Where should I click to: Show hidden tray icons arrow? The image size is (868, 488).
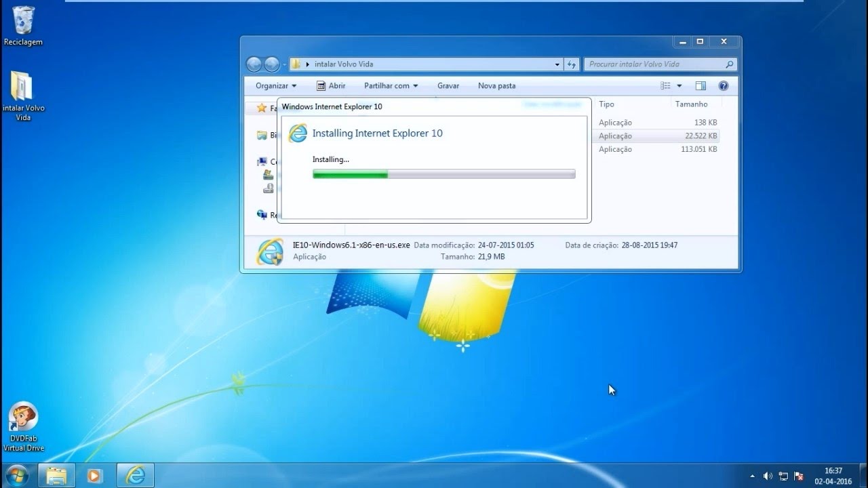(x=752, y=476)
